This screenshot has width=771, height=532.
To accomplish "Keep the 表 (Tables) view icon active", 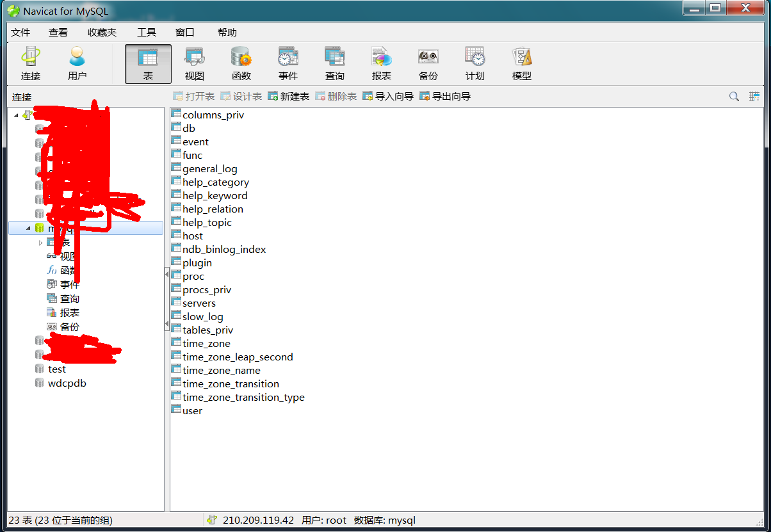I will (x=147, y=62).
